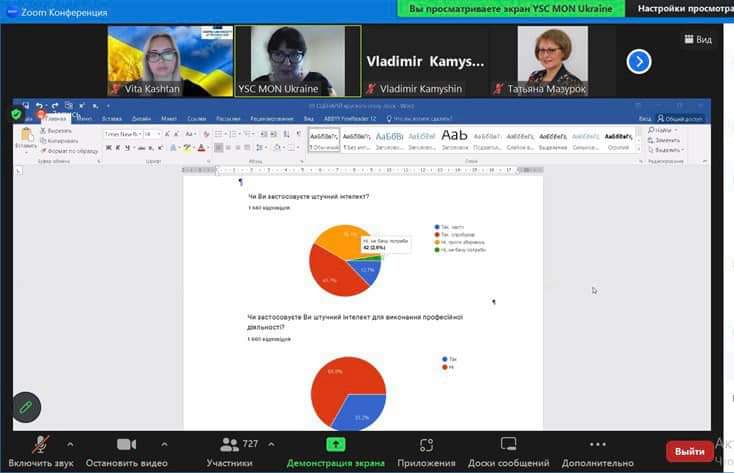The width and height of the screenshot is (734, 473).
Task: Click green Демонстрация экрана share button
Action: pyautogui.click(x=336, y=451)
